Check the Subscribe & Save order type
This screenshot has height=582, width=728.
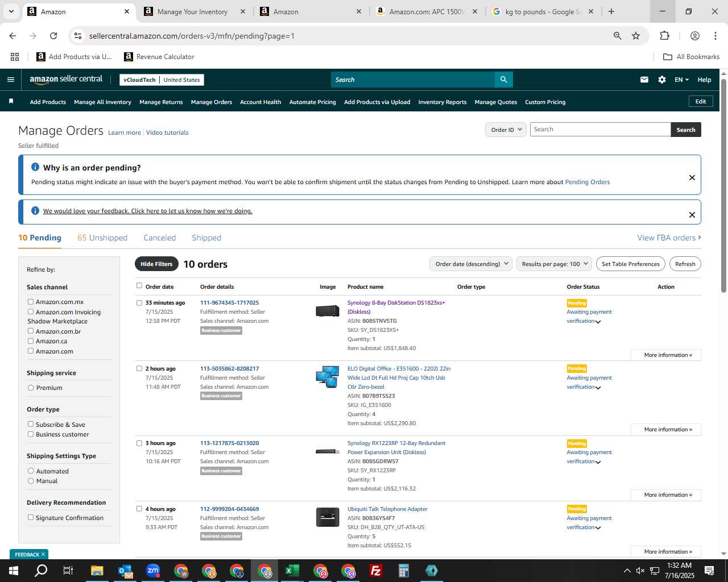tap(31, 424)
